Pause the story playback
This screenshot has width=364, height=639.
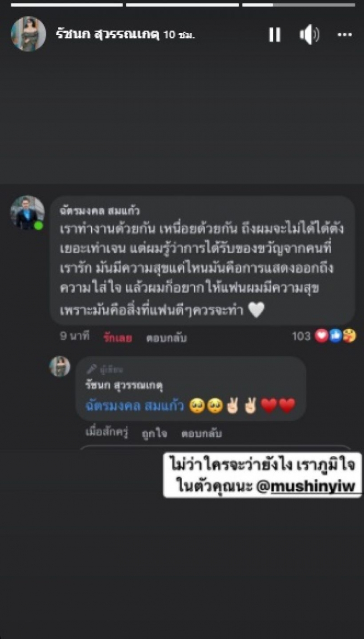[275, 35]
